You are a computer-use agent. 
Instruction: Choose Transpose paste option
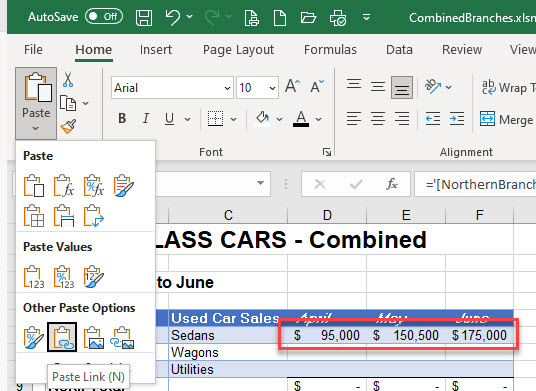94,216
